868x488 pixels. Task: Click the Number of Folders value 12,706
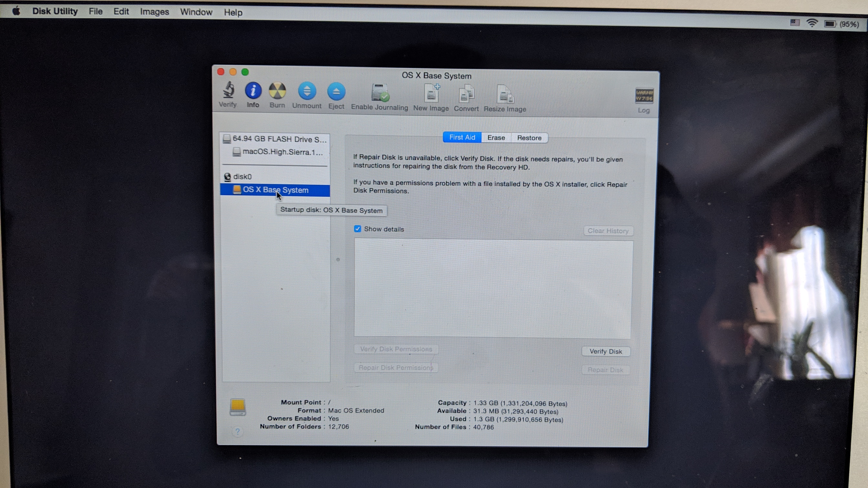pos(339,426)
